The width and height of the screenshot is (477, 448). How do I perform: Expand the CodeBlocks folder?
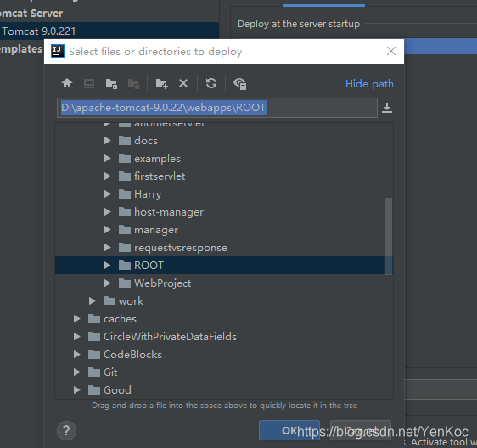pyautogui.click(x=77, y=355)
